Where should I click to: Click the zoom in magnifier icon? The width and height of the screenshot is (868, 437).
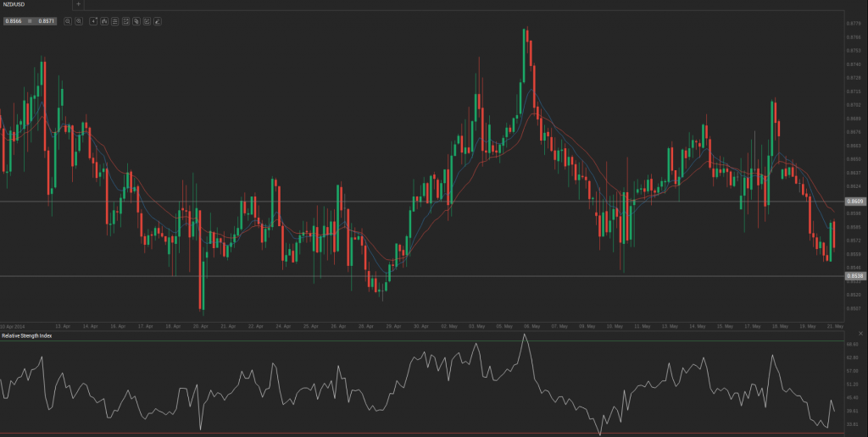[x=79, y=20]
